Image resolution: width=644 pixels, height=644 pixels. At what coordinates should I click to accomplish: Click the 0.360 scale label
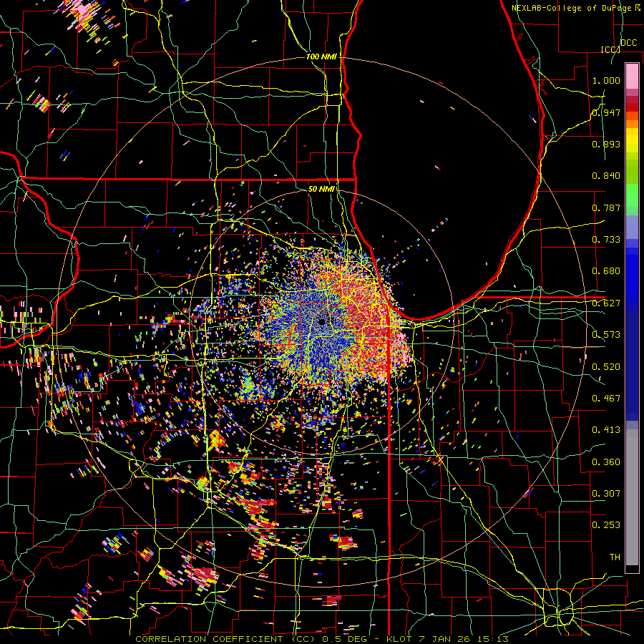click(x=606, y=462)
